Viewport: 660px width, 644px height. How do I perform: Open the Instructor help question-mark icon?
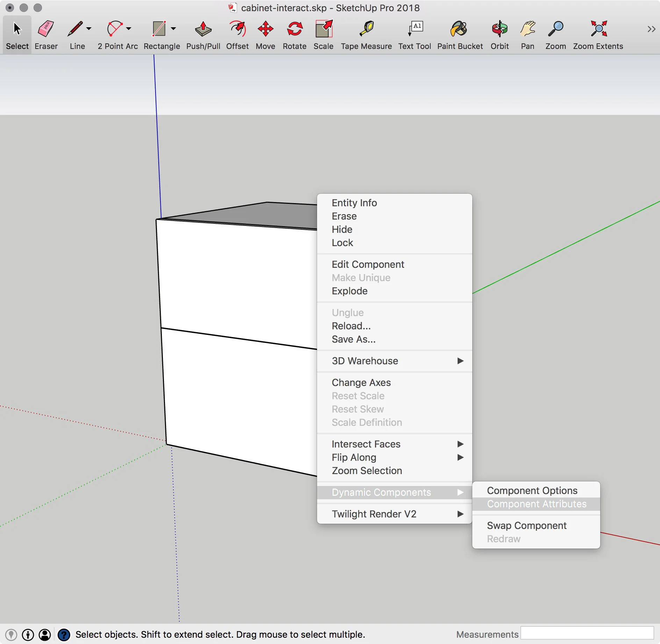(64, 635)
